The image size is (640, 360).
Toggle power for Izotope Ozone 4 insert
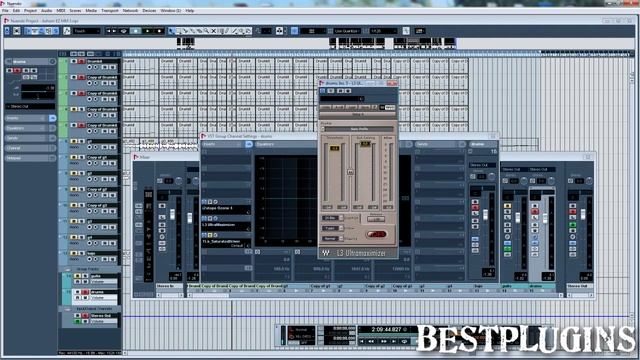[204, 202]
